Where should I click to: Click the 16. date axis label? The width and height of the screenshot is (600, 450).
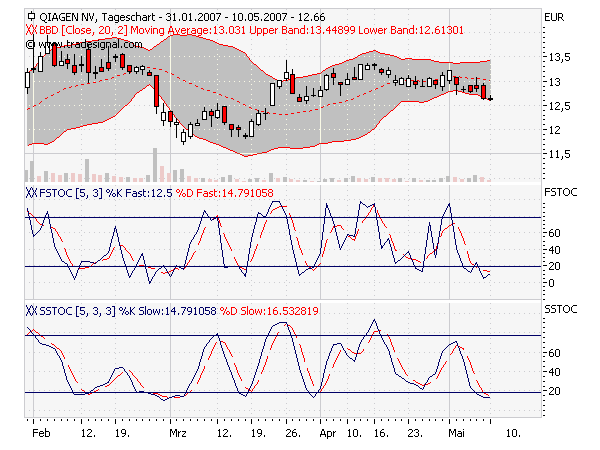click(381, 433)
